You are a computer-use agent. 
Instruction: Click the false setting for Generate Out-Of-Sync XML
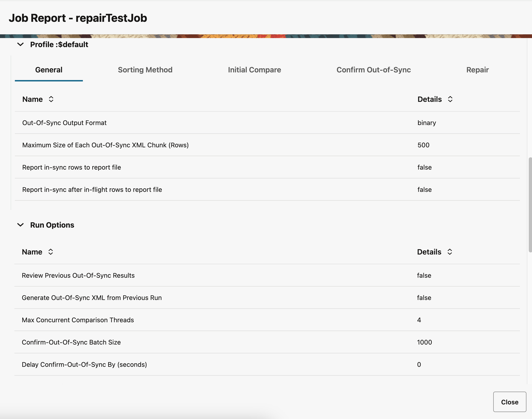(x=424, y=298)
